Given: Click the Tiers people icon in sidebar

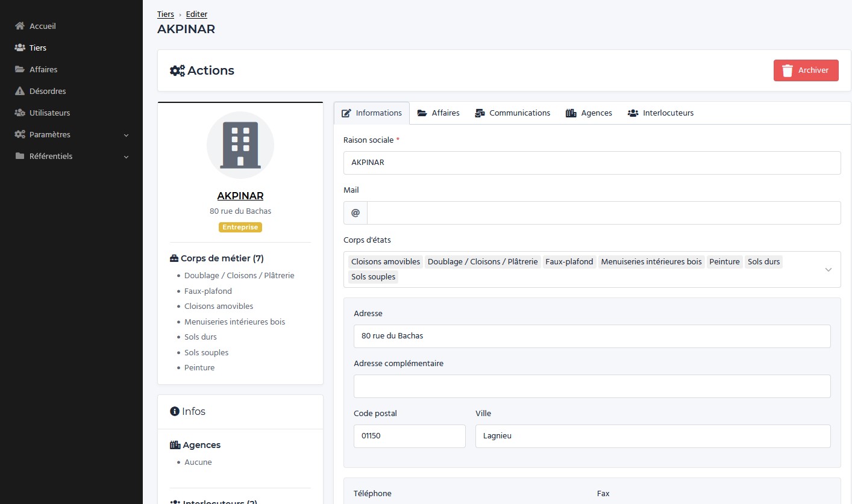Looking at the screenshot, I should (20, 48).
